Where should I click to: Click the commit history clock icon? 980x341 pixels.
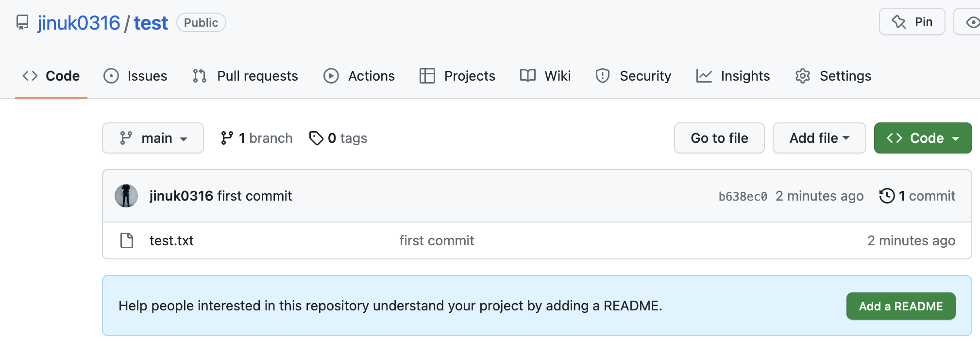tap(887, 196)
